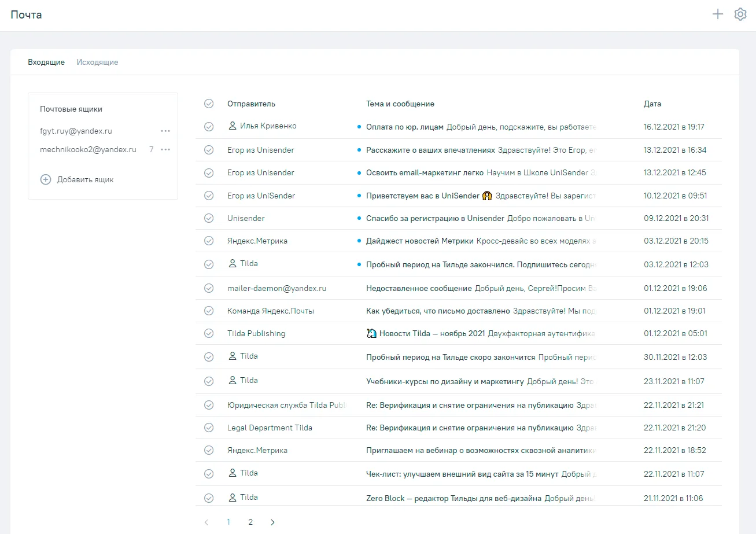This screenshot has width=756, height=534.
Task: Check the mailer-daemon@yandex.ru message
Action: coord(209,288)
